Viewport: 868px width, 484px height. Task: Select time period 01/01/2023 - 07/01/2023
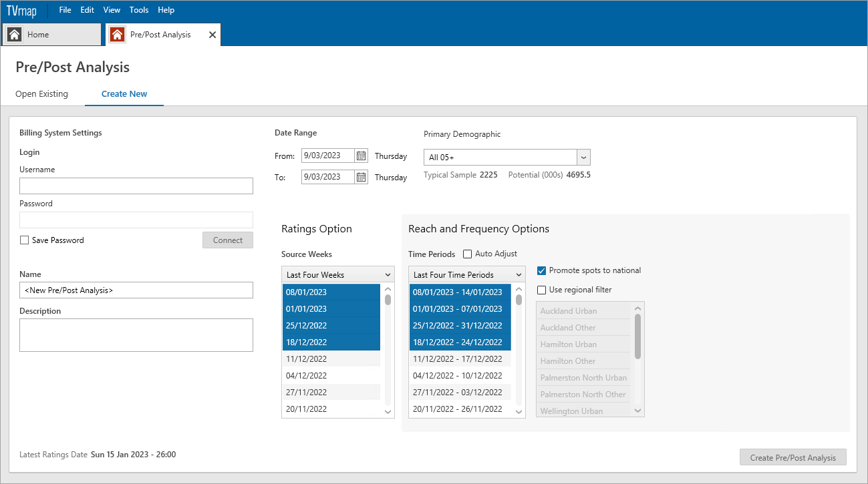(x=460, y=308)
